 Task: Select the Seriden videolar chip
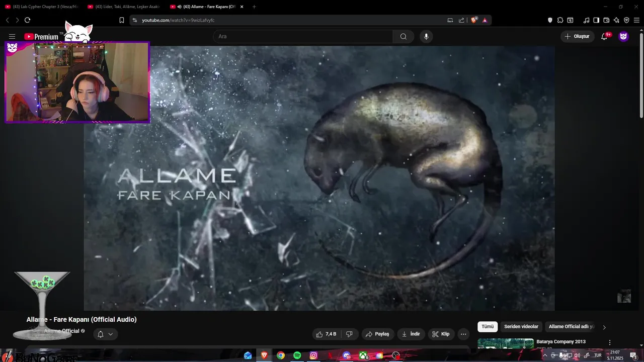521,327
